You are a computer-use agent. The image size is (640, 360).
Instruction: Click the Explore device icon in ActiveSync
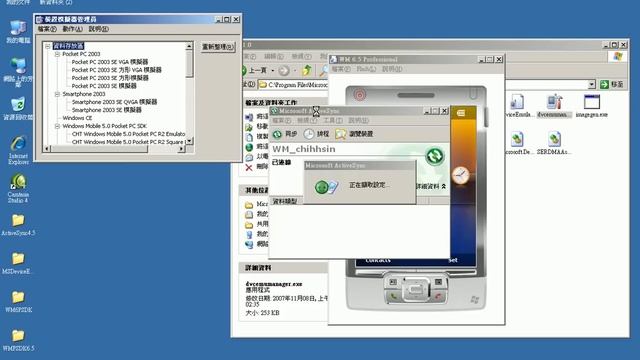pos(340,134)
